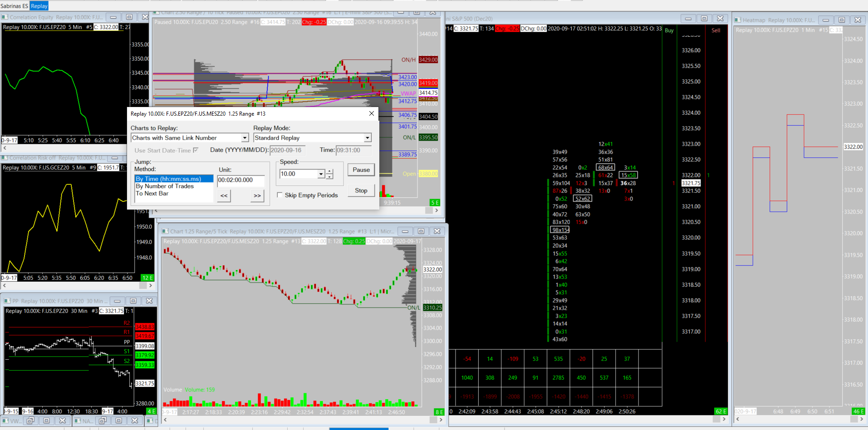Click right scroll arrow under the 2.50 Range chart
The width and height of the screenshot is (868, 430).
(x=436, y=210)
